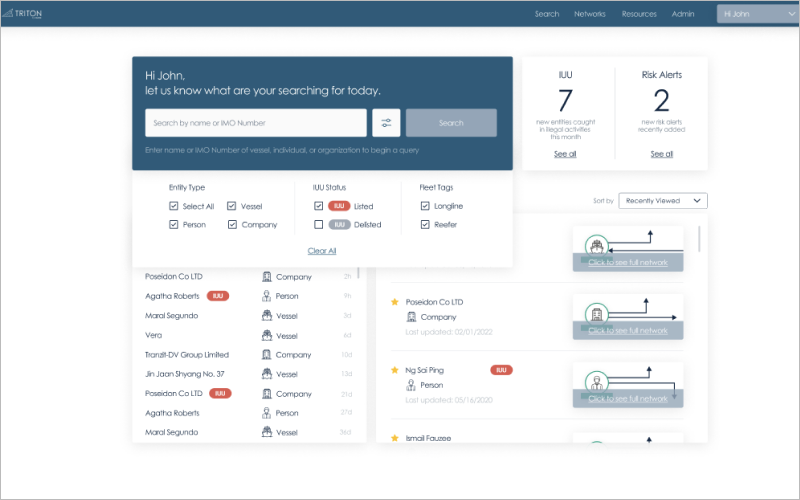
Task: Click the star beside Ng Sai Ping
Action: tap(395, 370)
